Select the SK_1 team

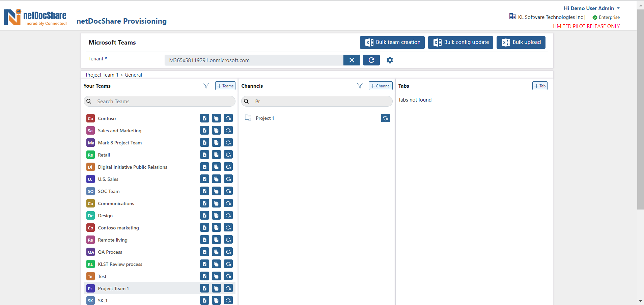pyautogui.click(x=103, y=301)
